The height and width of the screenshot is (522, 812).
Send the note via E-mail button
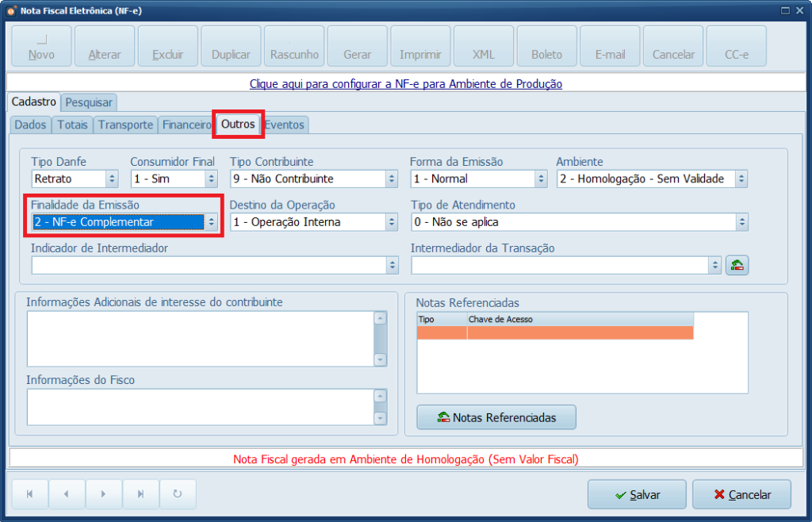tap(609, 45)
